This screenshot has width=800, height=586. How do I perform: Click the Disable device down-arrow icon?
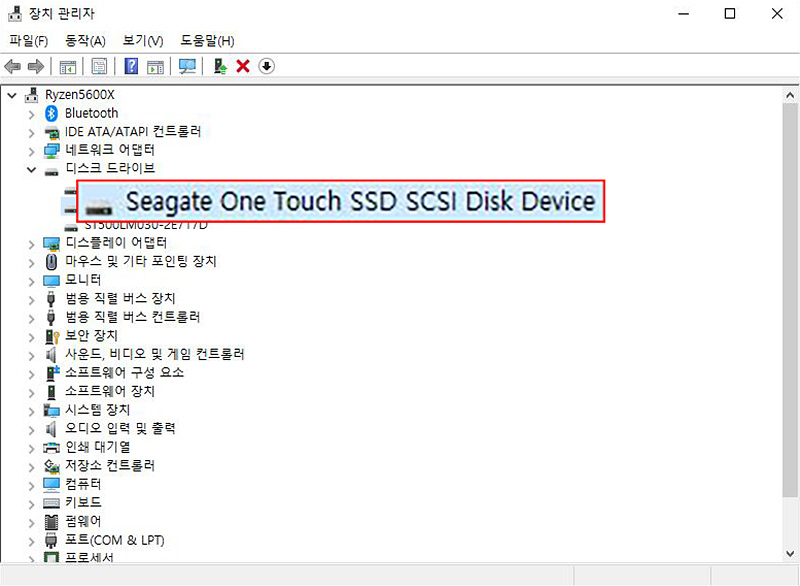(x=266, y=66)
